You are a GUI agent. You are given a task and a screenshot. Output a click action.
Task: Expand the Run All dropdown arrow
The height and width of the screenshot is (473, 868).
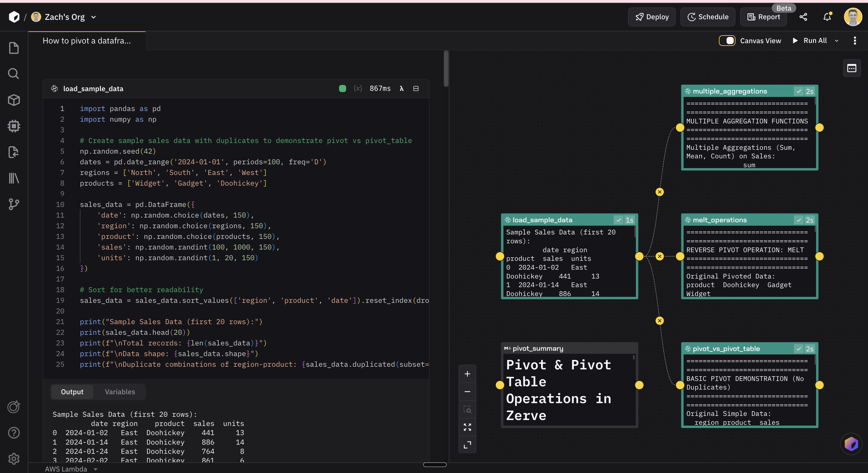[837, 41]
